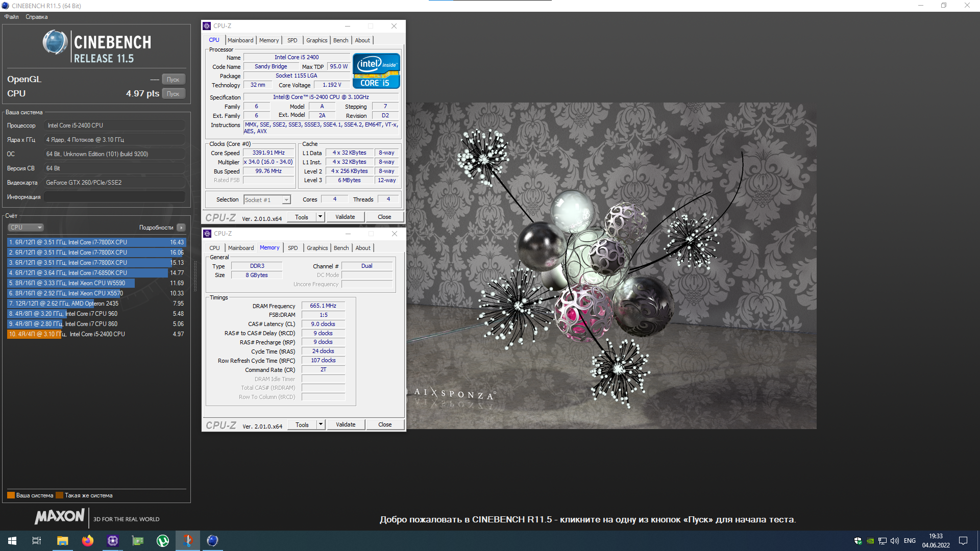Open the ENG language indicator
The width and height of the screenshot is (980, 551).
(x=910, y=541)
